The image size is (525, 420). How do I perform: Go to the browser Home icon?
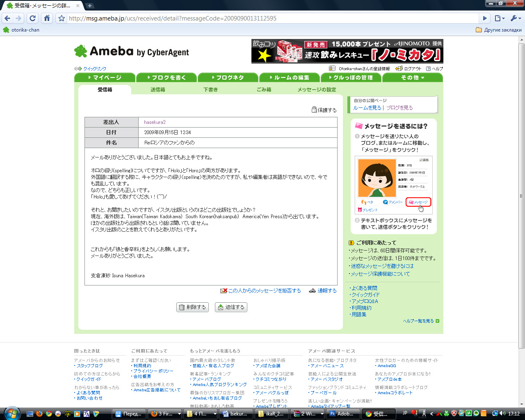point(47,18)
